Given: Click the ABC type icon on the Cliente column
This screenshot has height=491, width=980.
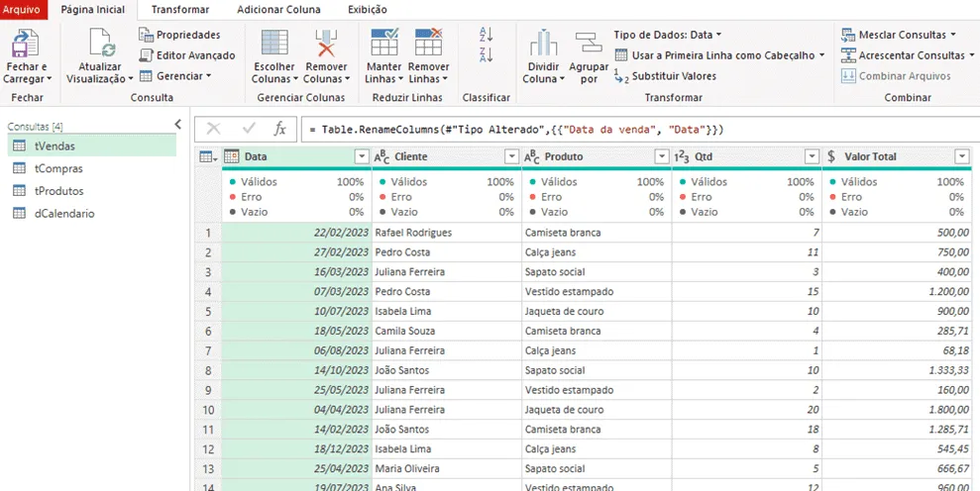Looking at the screenshot, I should pyautogui.click(x=381, y=156).
